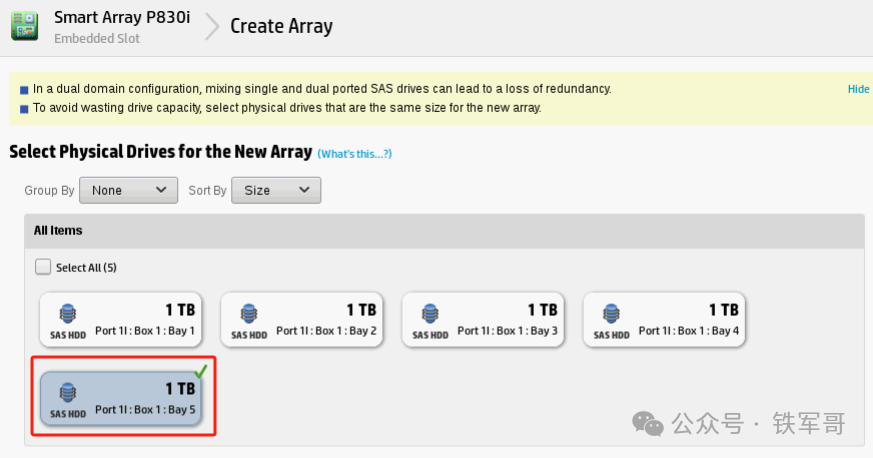Deselect drive Port 1I : Box 1 : Bay 5
The width and height of the screenshot is (873, 458).
121,398
